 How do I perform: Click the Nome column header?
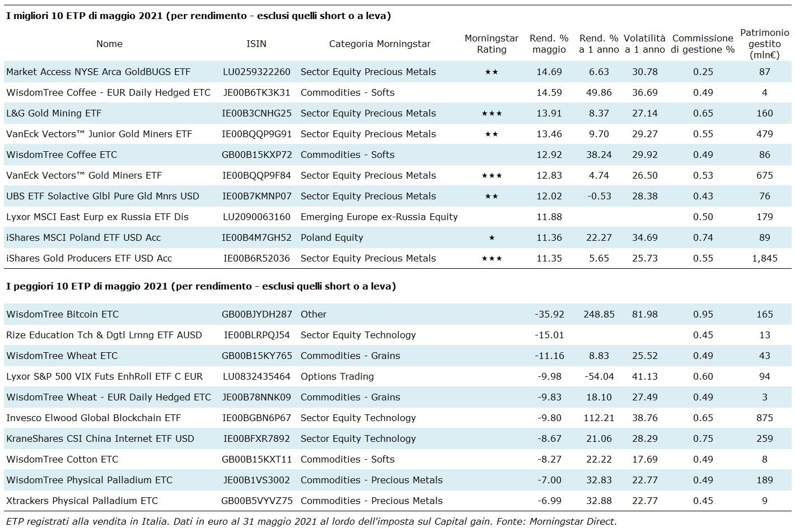[x=109, y=44]
